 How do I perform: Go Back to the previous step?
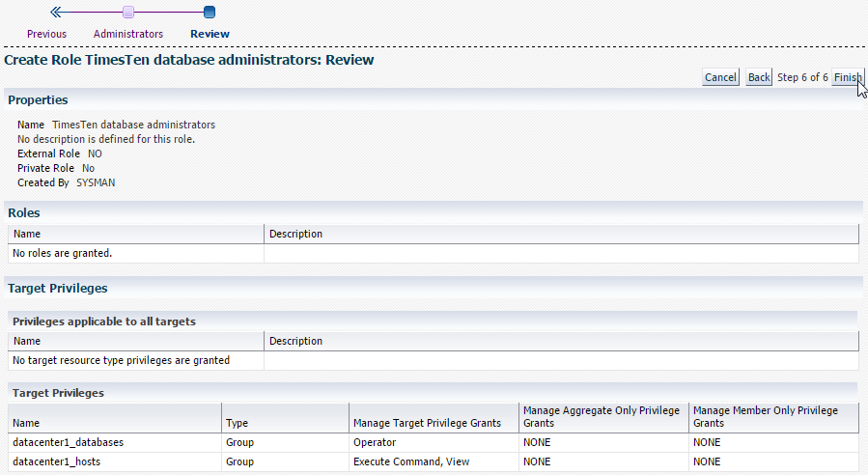coord(759,77)
